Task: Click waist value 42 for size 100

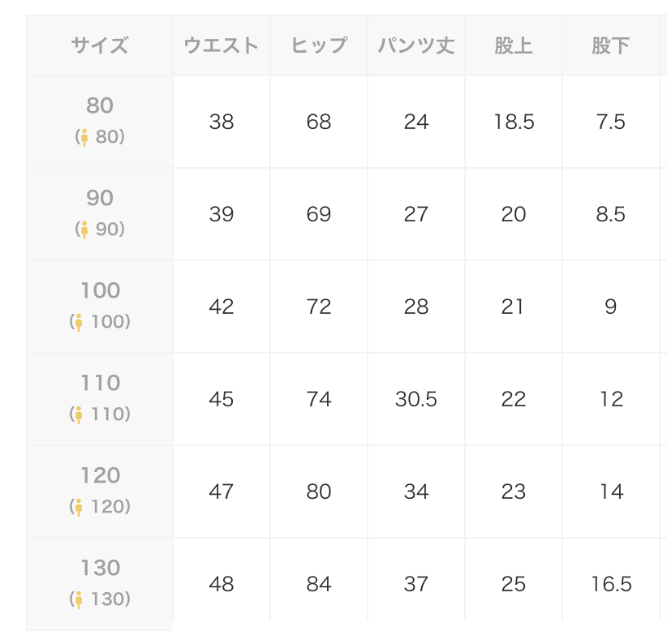Action: pyautogui.click(x=222, y=307)
